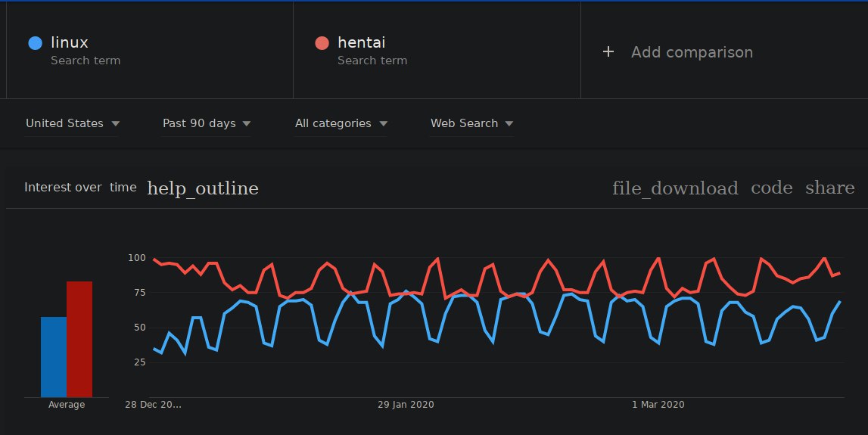
Task: Open the embed code option
Action: [772, 188]
